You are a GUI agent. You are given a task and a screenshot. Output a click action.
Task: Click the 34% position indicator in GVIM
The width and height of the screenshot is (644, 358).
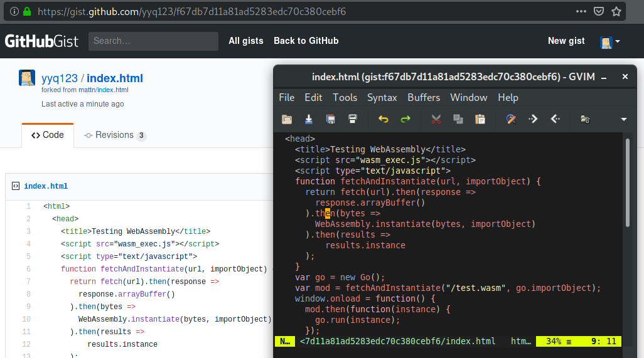tap(554, 341)
